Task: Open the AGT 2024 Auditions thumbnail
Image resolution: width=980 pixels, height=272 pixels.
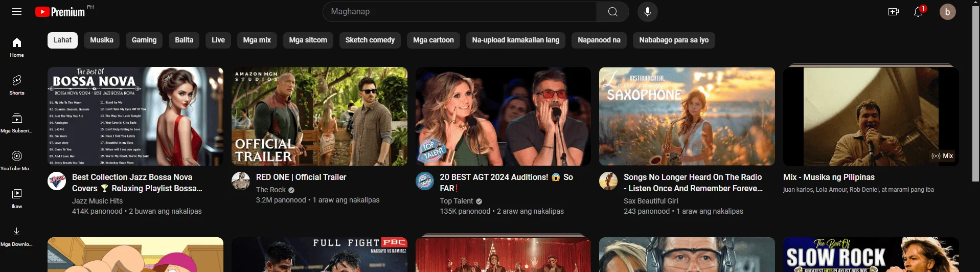Action: tap(503, 116)
